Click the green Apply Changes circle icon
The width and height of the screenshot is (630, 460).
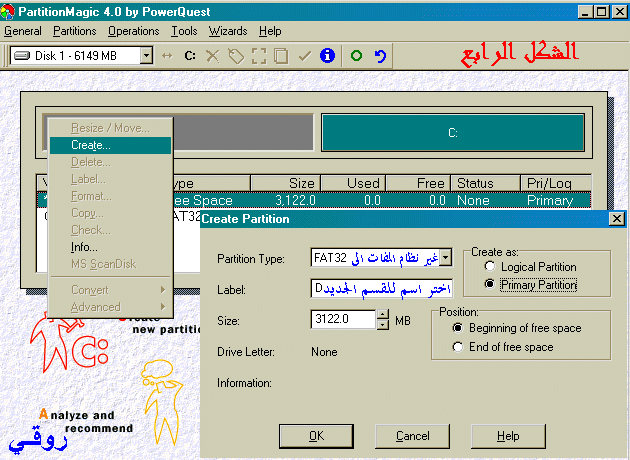[x=356, y=55]
